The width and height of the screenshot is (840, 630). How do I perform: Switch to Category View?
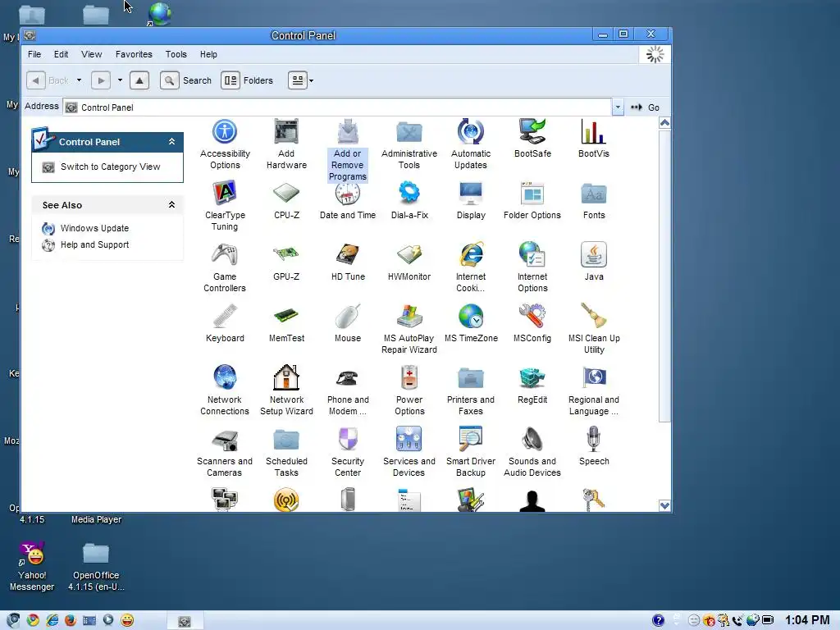pyautogui.click(x=111, y=167)
